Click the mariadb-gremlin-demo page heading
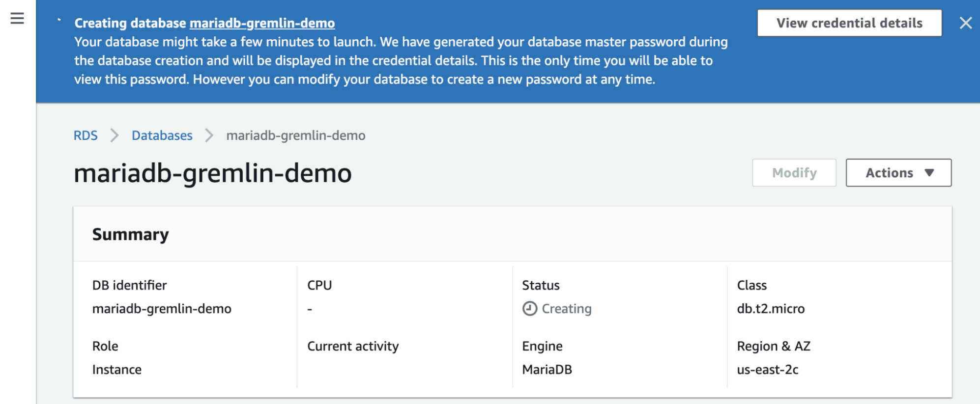 [213, 173]
